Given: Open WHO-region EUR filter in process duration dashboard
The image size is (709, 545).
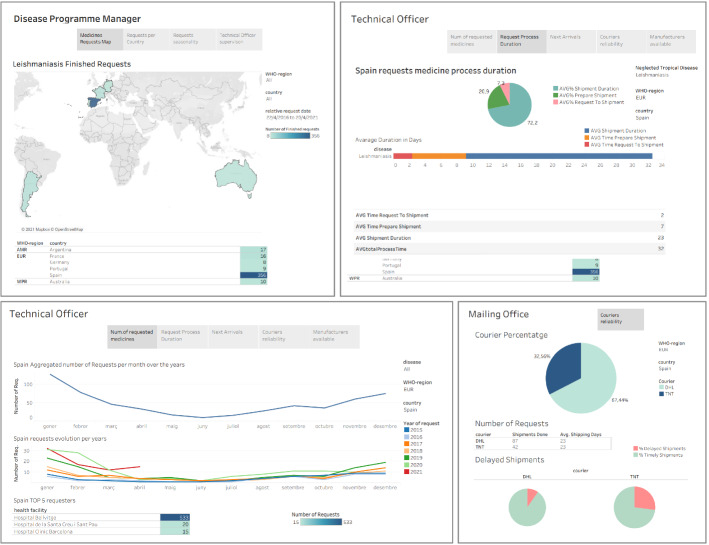Looking at the screenshot, I should click(x=649, y=94).
